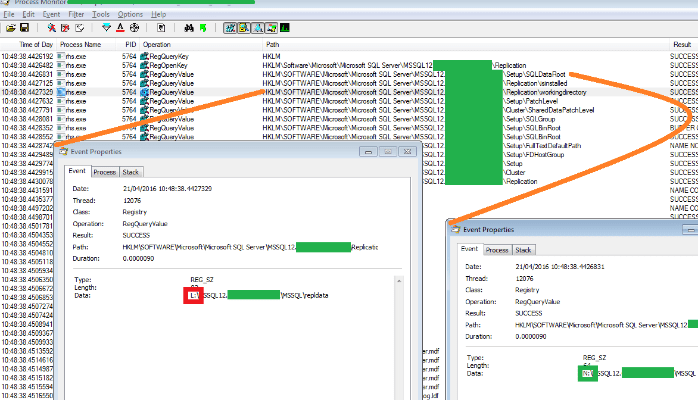The image size is (698, 400).
Task: Switch to Stack tab in right Event Properties
Action: point(524,249)
